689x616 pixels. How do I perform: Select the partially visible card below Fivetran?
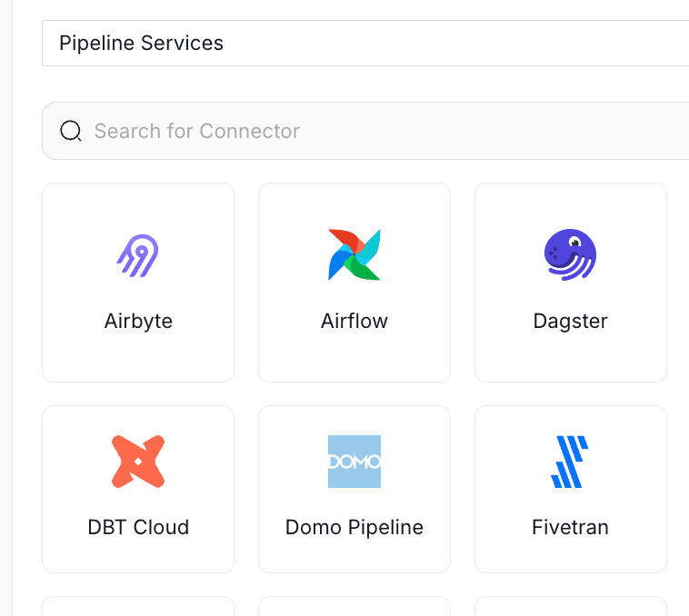[x=570, y=607]
